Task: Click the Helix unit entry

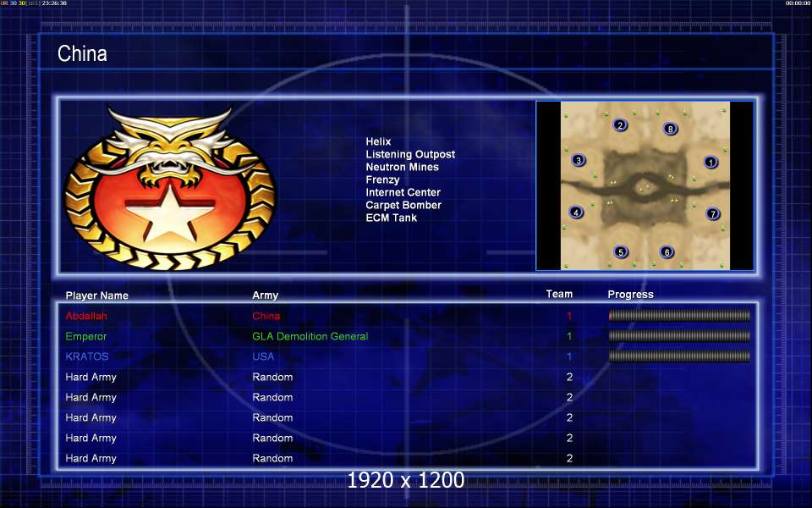Action: pyautogui.click(x=379, y=141)
